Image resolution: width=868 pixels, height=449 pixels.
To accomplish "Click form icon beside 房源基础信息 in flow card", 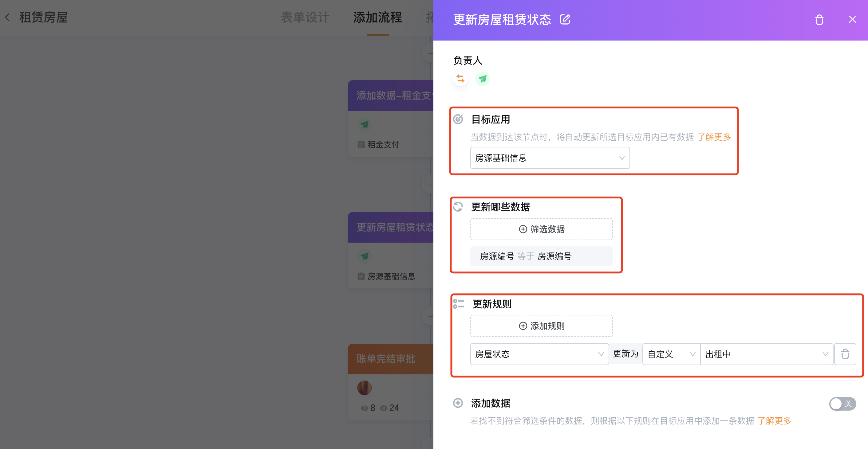I will tap(361, 276).
